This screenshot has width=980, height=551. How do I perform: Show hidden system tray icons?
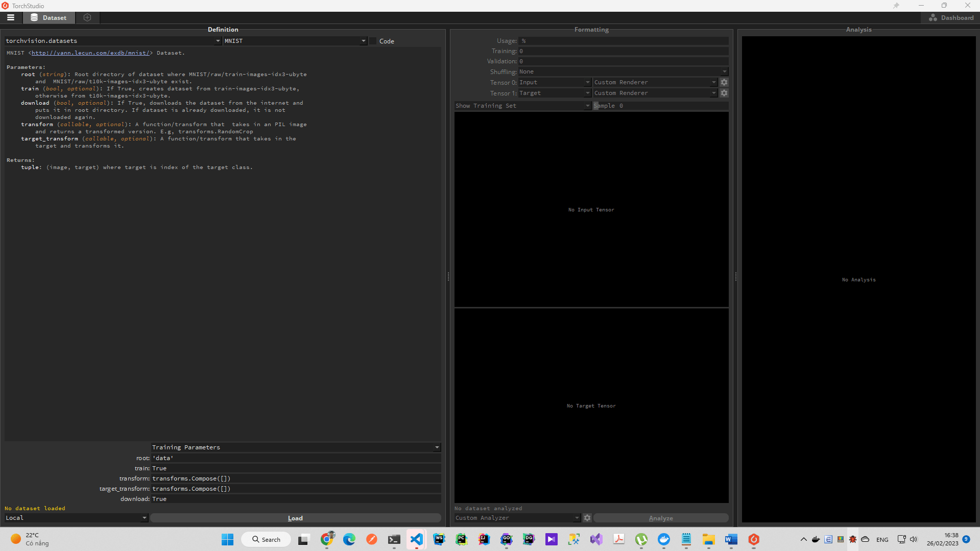pyautogui.click(x=803, y=539)
